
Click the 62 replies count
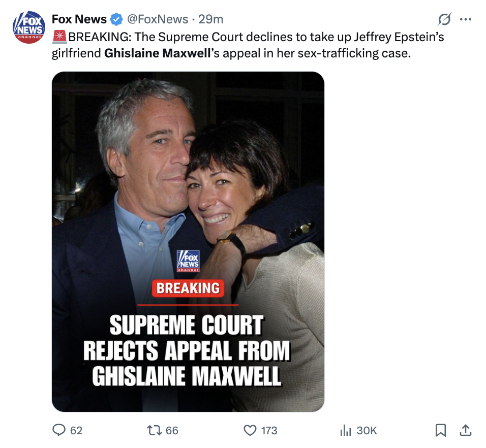click(x=76, y=430)
